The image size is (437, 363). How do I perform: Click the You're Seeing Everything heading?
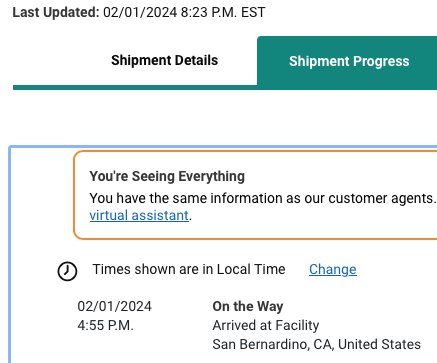pos(167,176)
